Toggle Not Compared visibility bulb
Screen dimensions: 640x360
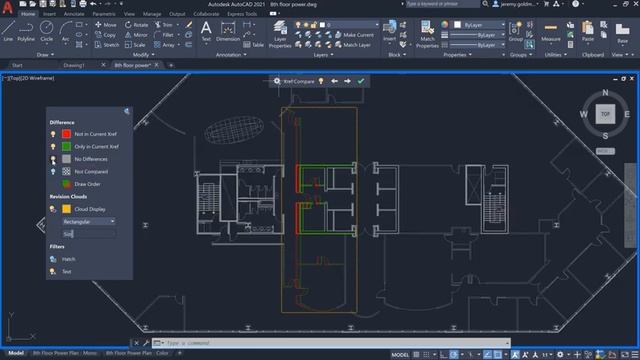(x=53, y=172)
